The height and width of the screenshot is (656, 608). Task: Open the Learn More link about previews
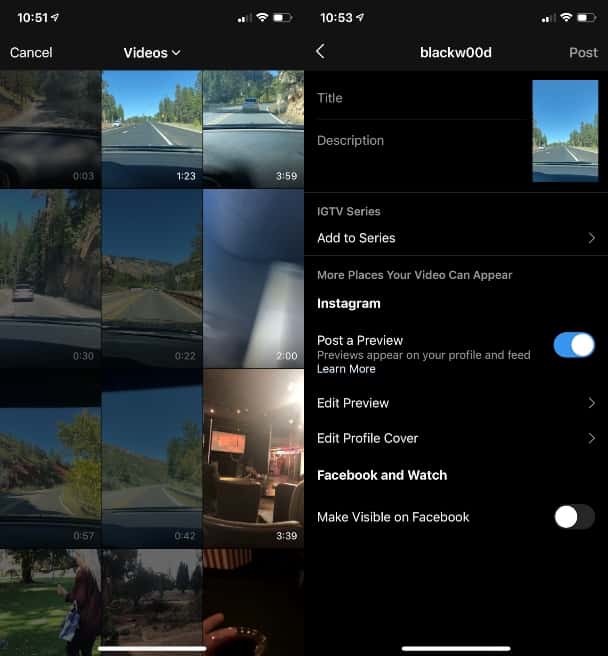pyautogui.click(x=346, y=369)
